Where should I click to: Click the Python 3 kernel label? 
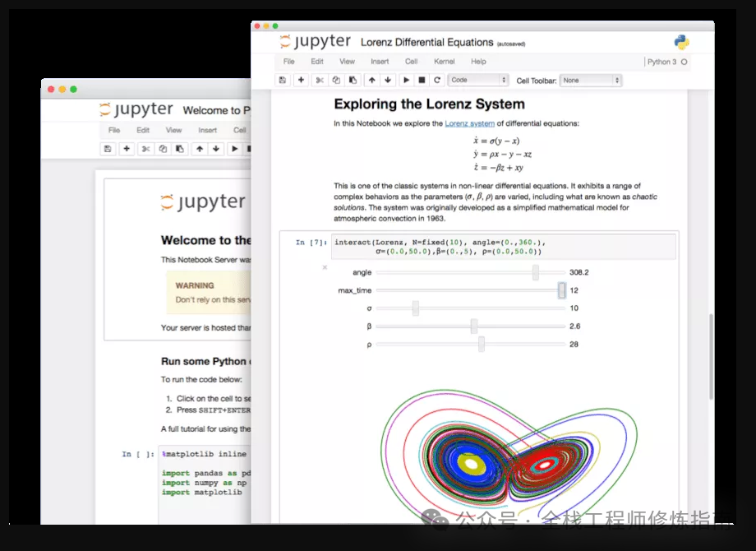pos(661,62)
